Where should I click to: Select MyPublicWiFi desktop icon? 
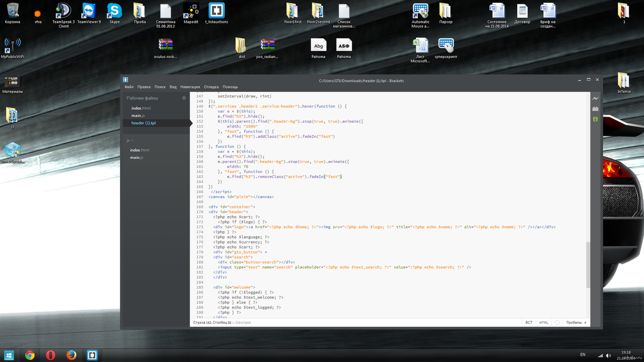coord(12,48)
